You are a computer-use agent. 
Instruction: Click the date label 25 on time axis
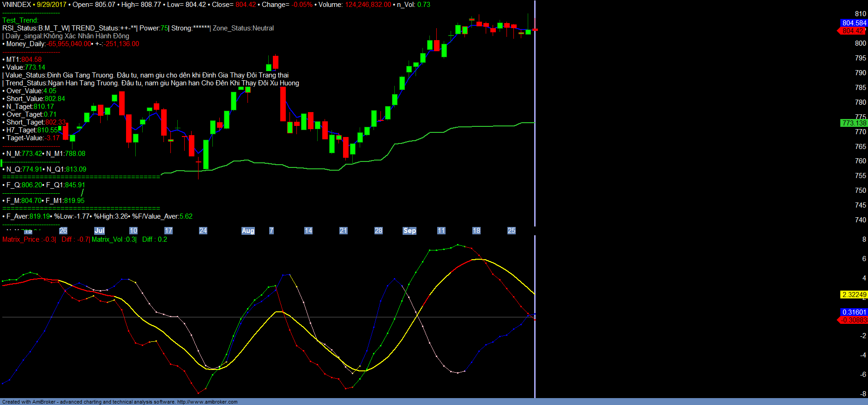tap(511, 231)
